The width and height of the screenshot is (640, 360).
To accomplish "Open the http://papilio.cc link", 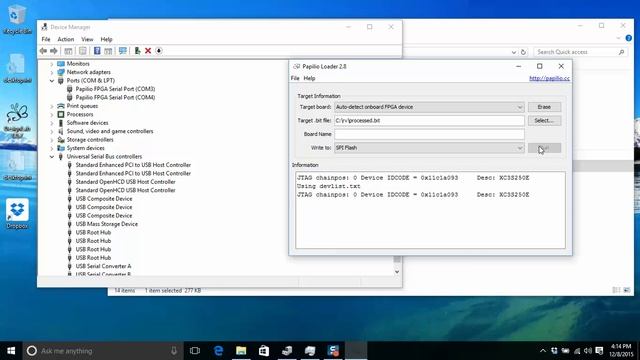I will pos(549,78).
